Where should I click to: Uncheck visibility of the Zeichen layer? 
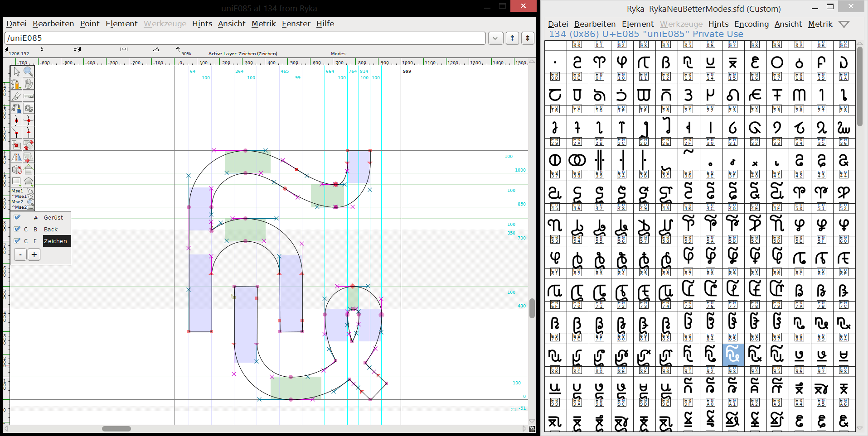coord(17,241)
